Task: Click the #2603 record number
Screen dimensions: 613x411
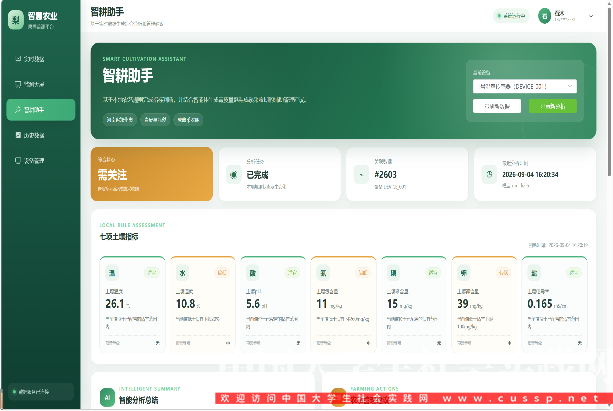Action: (385, 175)
